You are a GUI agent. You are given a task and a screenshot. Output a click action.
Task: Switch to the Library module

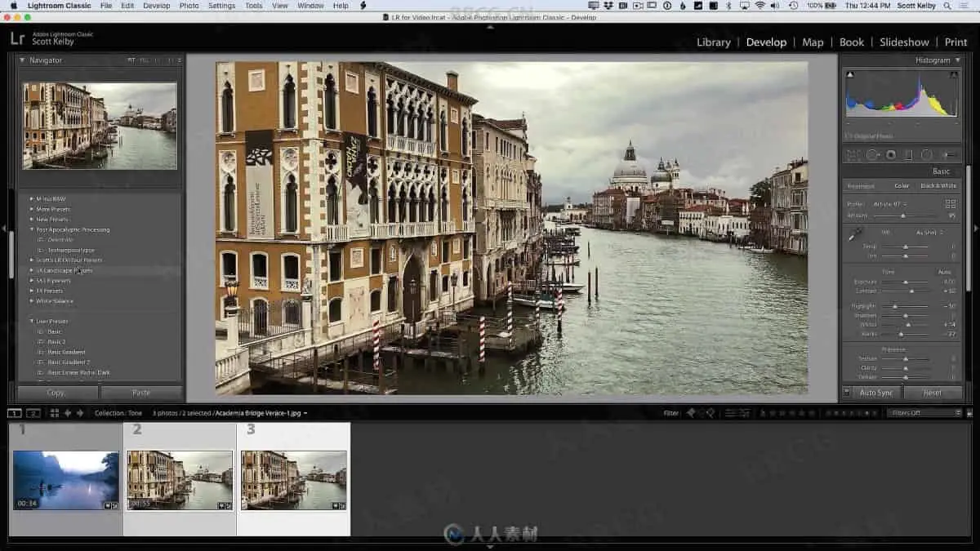click(x=713, y=42)
